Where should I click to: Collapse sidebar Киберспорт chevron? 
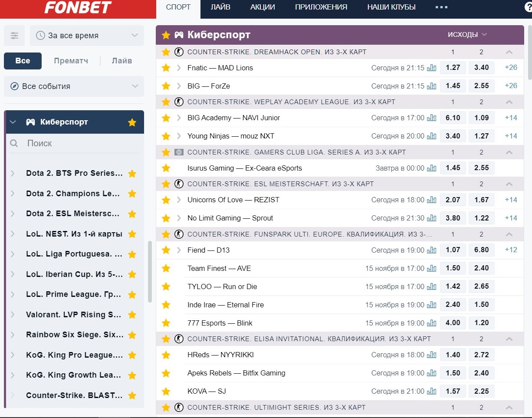13,122
